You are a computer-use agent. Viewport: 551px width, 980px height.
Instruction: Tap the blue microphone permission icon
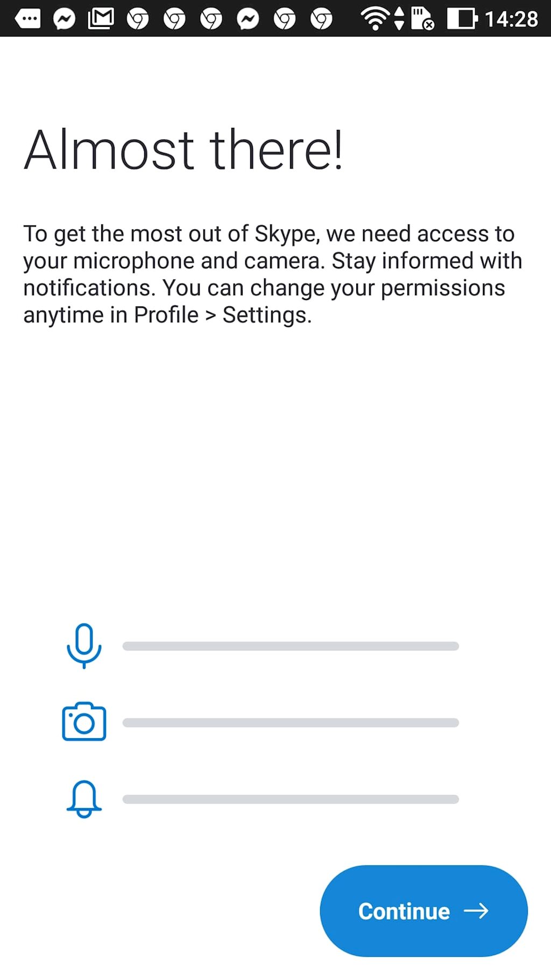pyautogui.click(x=84, y=645)
